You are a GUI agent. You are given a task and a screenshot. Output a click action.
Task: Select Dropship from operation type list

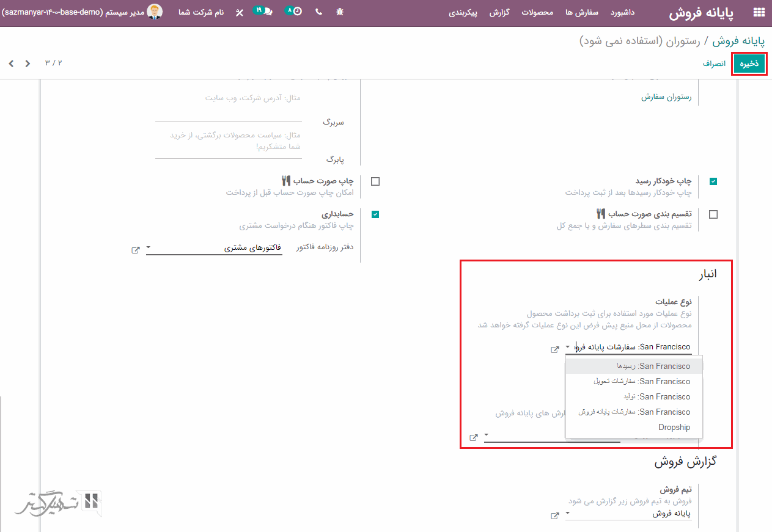click(x=674, y=428)
